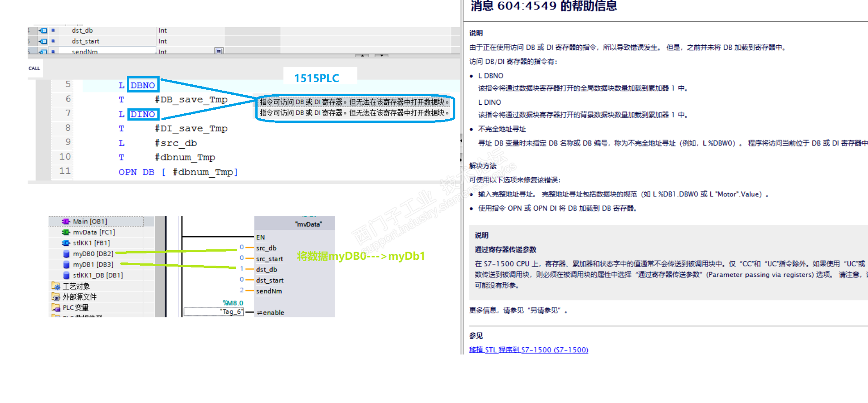The width and height of the screenshot is (868, 403).
Task: Click the L DBNO bullet in help text
Action: [x=491, y=76]
